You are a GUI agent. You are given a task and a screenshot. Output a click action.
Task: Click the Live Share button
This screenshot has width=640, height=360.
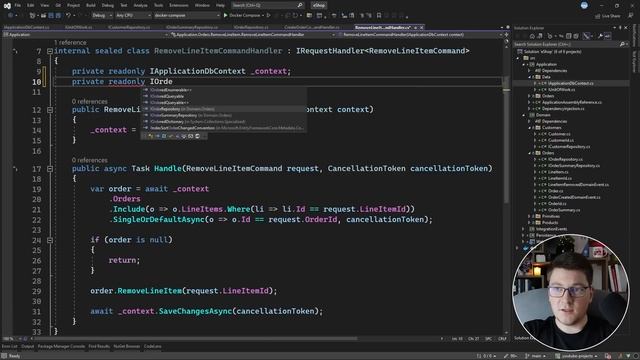(x=607, y=16)
